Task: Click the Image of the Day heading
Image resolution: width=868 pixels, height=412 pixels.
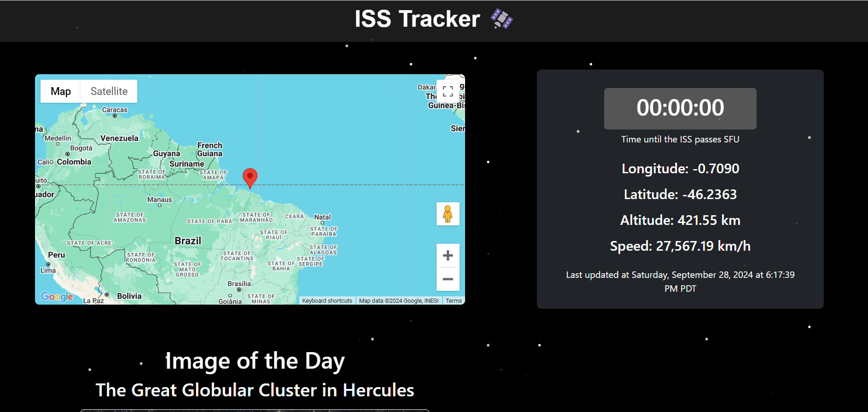Action: pyautogui.click(x=255, y=361)
